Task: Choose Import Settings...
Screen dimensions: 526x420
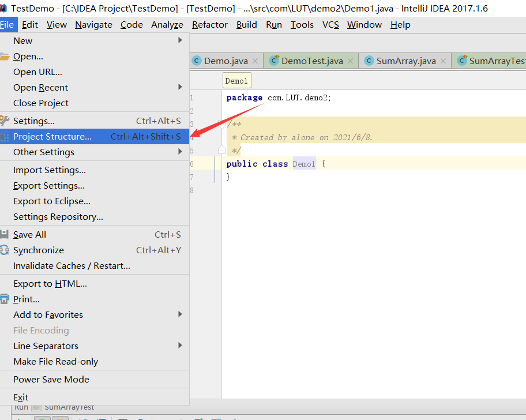Action: pyautogui.click(x=95, y=170)
